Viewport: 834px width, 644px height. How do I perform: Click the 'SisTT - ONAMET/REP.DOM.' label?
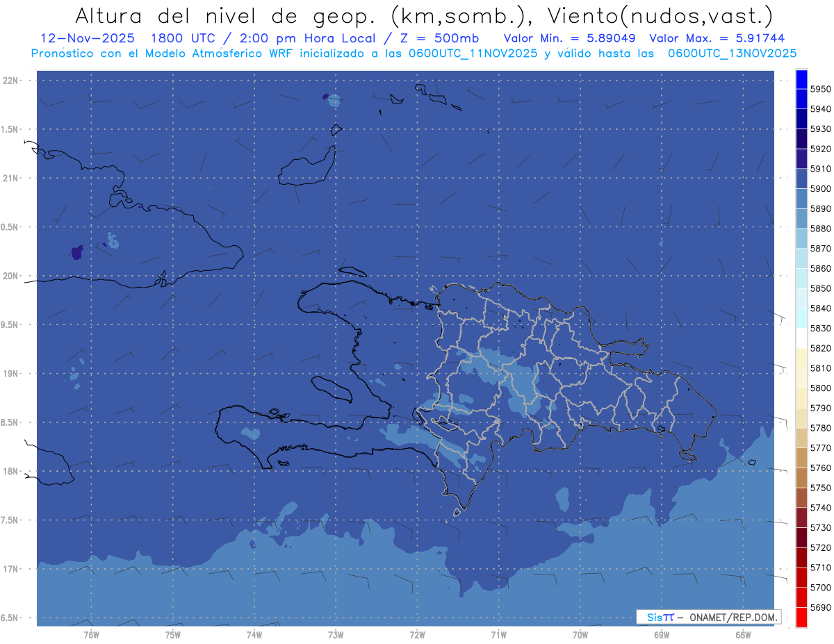(709, 617)
